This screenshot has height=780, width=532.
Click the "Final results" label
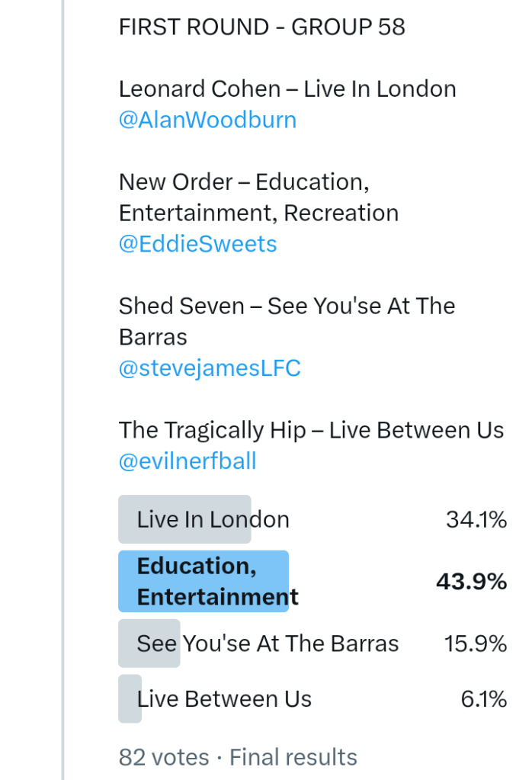coord(293,757)
